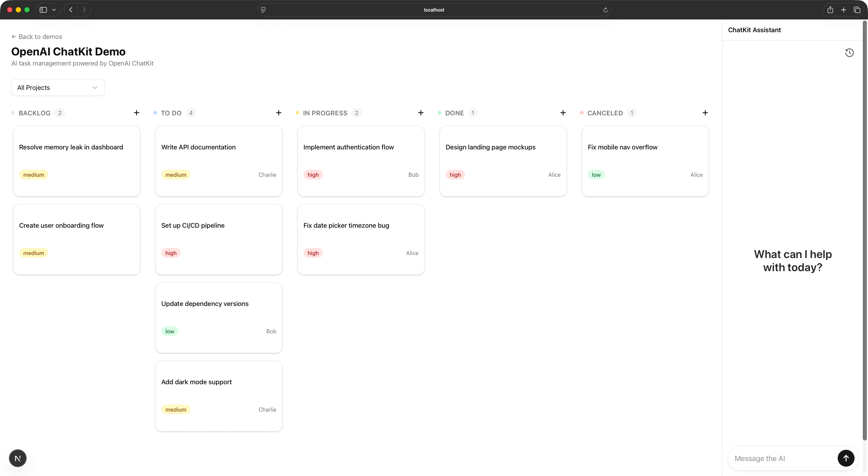The width and height of the screenshot is (868, 476).
Task: Open the Implement authentication flow card
Action: pos(361,161)
